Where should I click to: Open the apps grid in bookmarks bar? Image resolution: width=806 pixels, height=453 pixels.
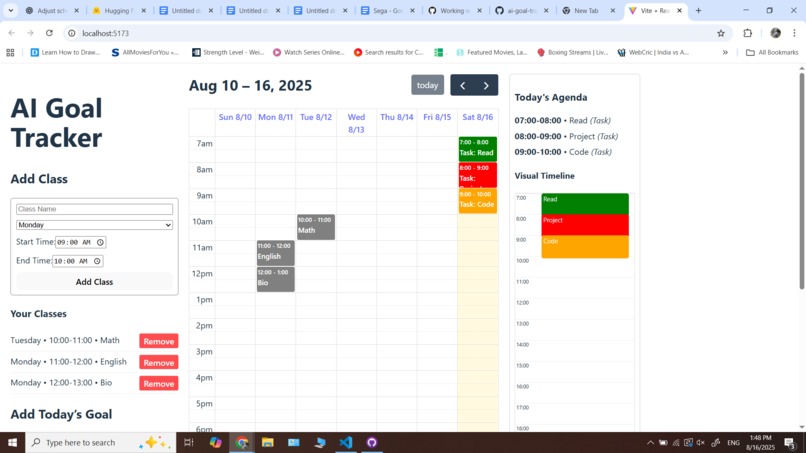(10, 52)
